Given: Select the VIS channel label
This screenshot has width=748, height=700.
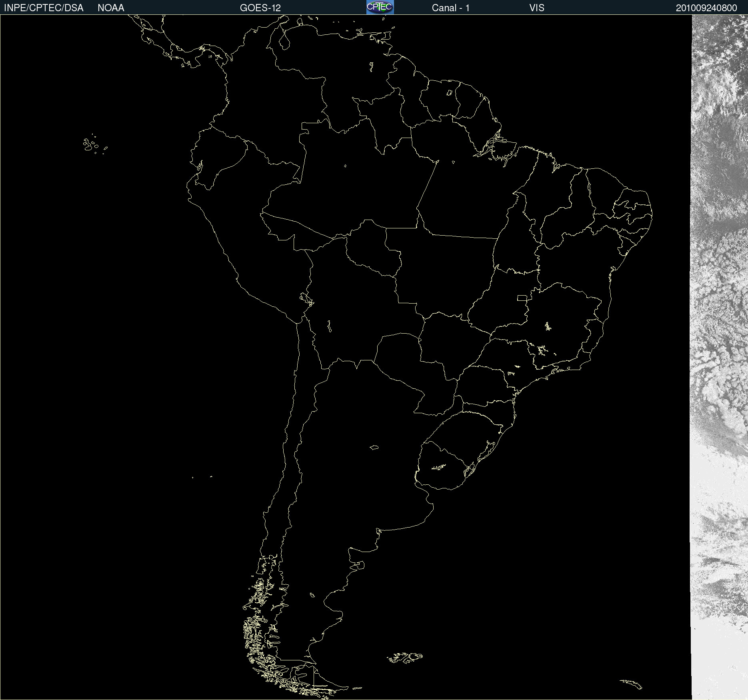Looking at the screenshot, I should click(537, 8).
